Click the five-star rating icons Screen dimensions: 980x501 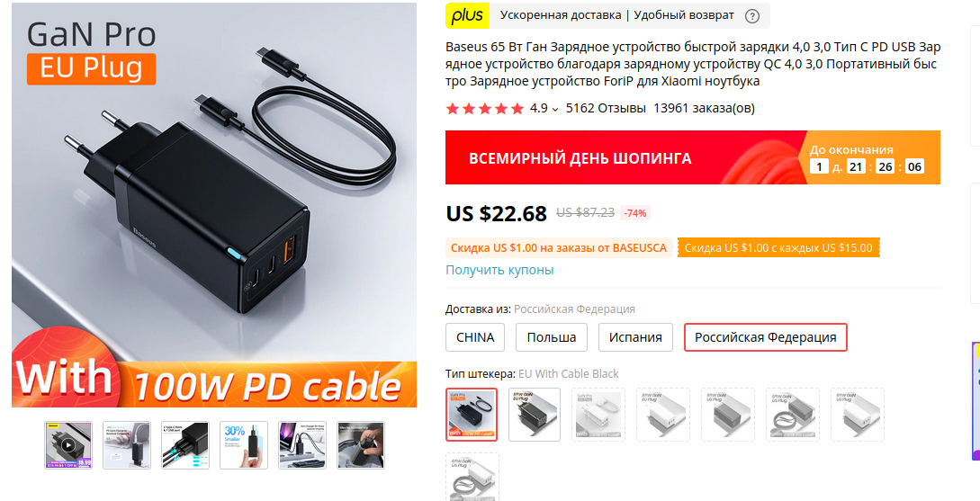pos(484,109)
